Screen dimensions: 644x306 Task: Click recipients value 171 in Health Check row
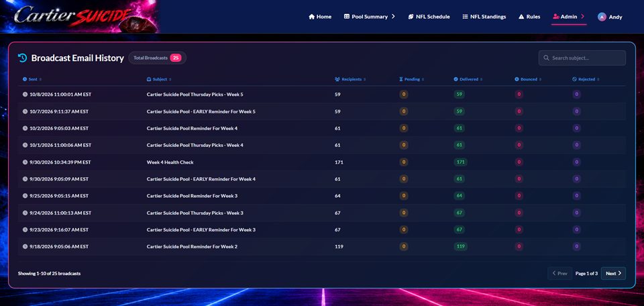pyautogui.click(x=339, y=162)
